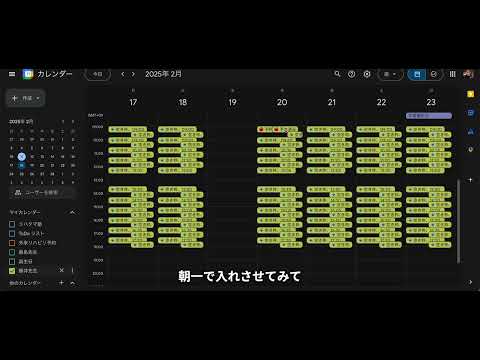Collapse the マイカレンダー section
The image size is (480, 360).
(72, 212)
